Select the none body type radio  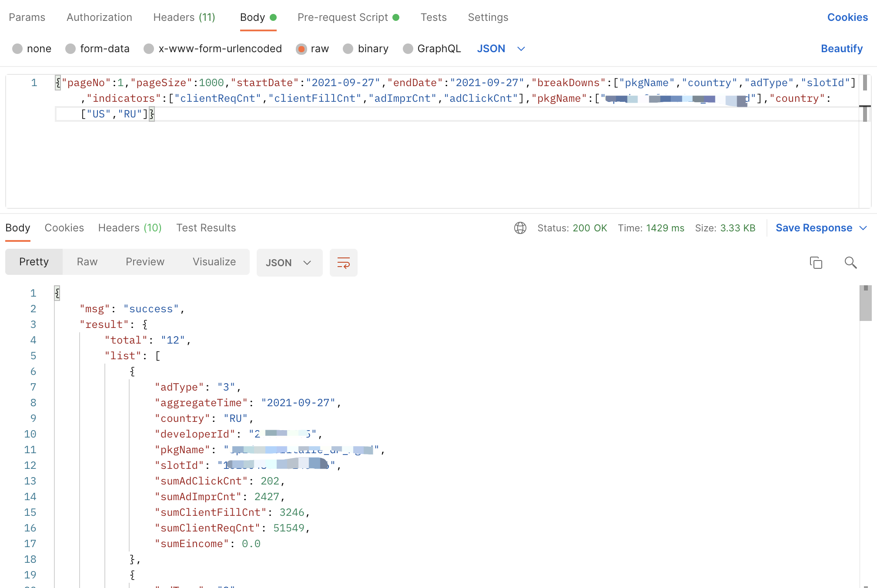pos(18,49)
